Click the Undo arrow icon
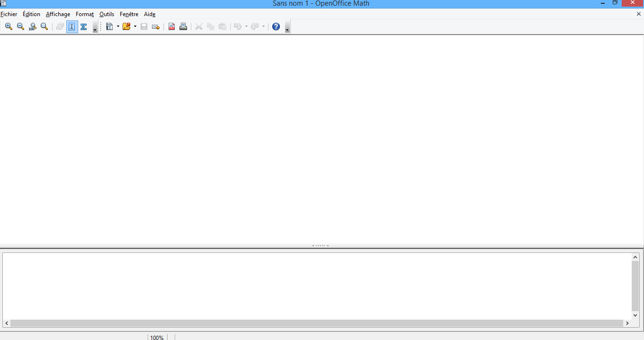Image resolution: width=644 pixels, height=340 pixels. [238, 27]
